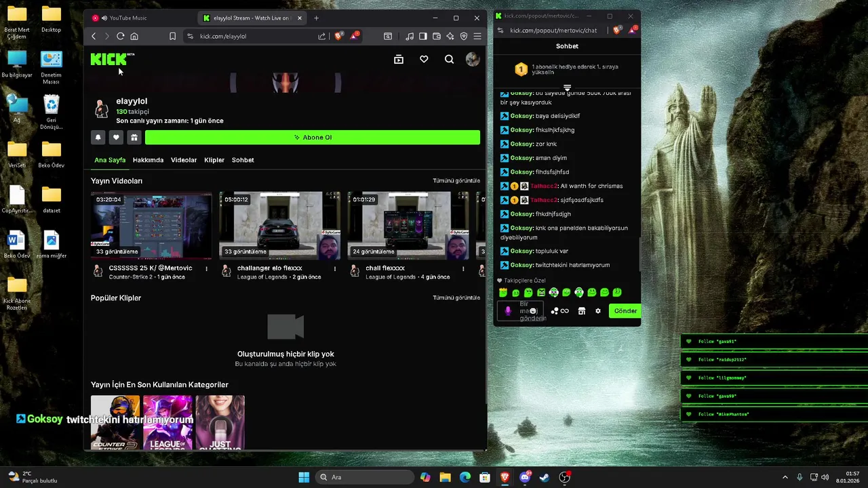Open the League of Legends category card
Image resolution: width=868 pixels, height=488 pixels.
point(167,422)
